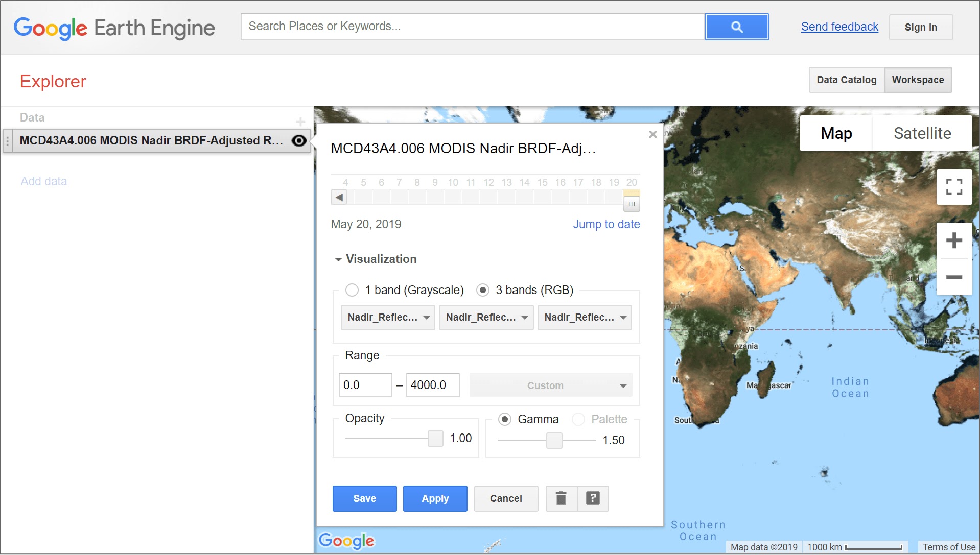Viewport: 980px width, 555px height.
Task: Open the second band dropdown
Action: tap(486, 318)
